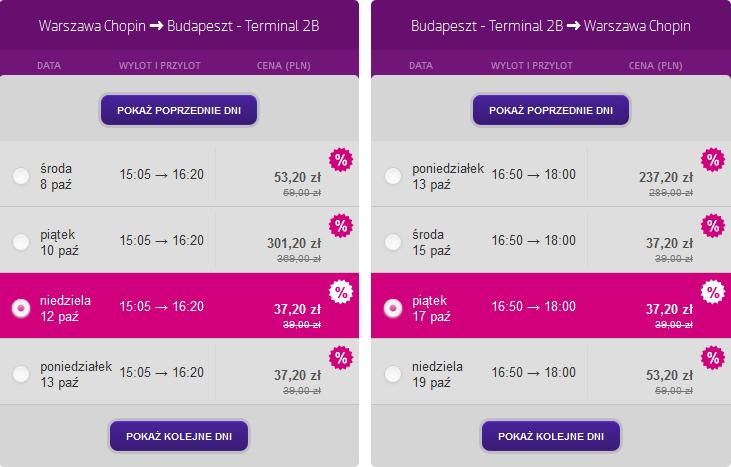
Task: Click the 237,20 zł return price
Action: [666, 177]
